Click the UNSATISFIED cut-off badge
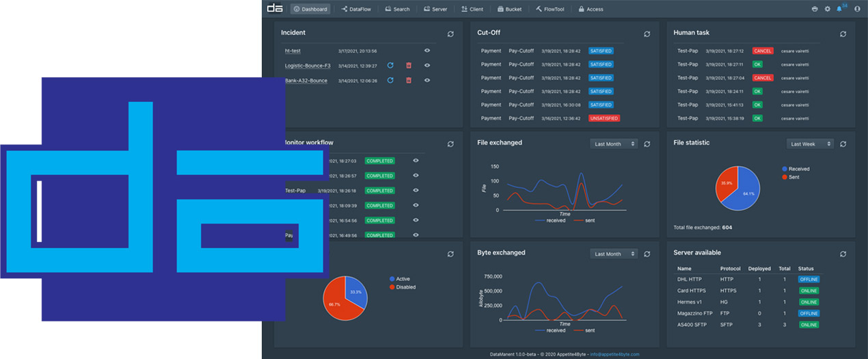The height and width of the screenshot is (359, 868). coord(604,118)
